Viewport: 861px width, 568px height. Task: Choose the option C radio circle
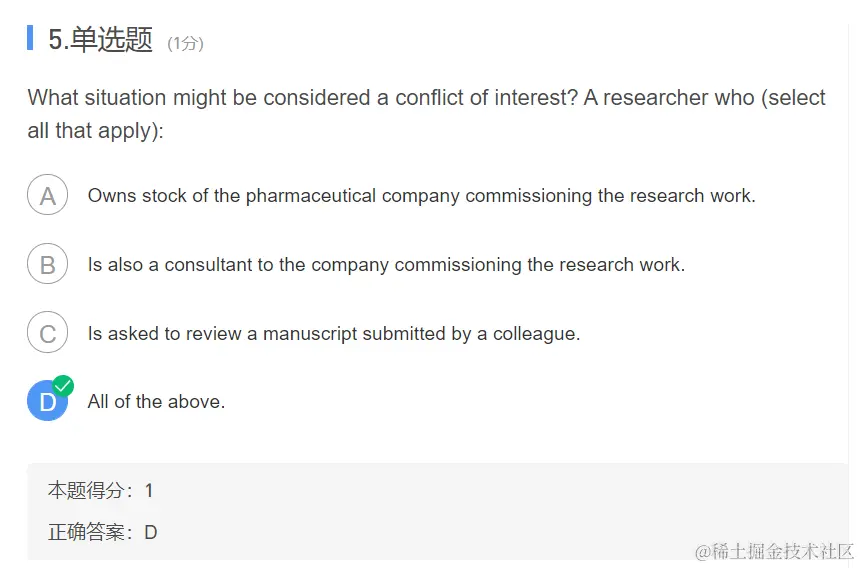(x=48, y=333)
